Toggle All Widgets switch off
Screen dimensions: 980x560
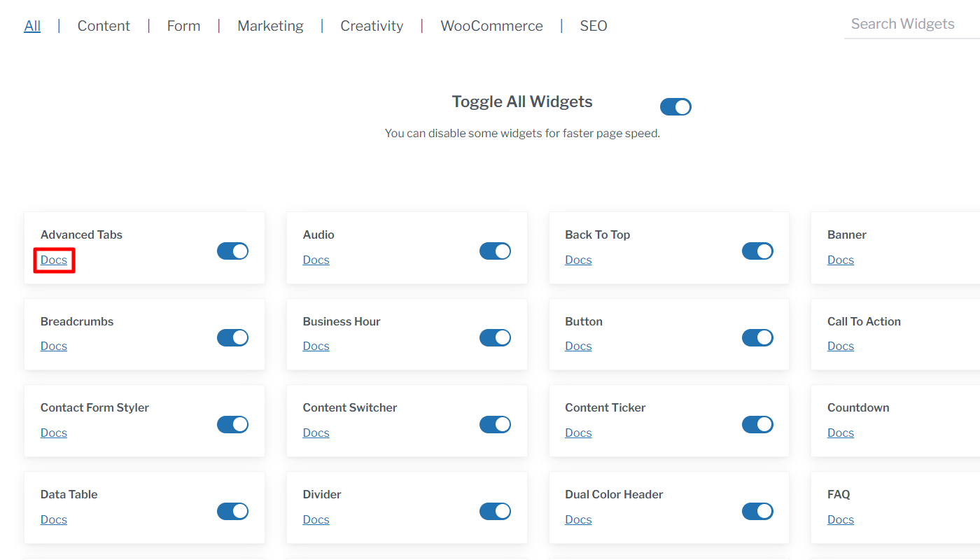pyautogui.click(x=675, y=106)
